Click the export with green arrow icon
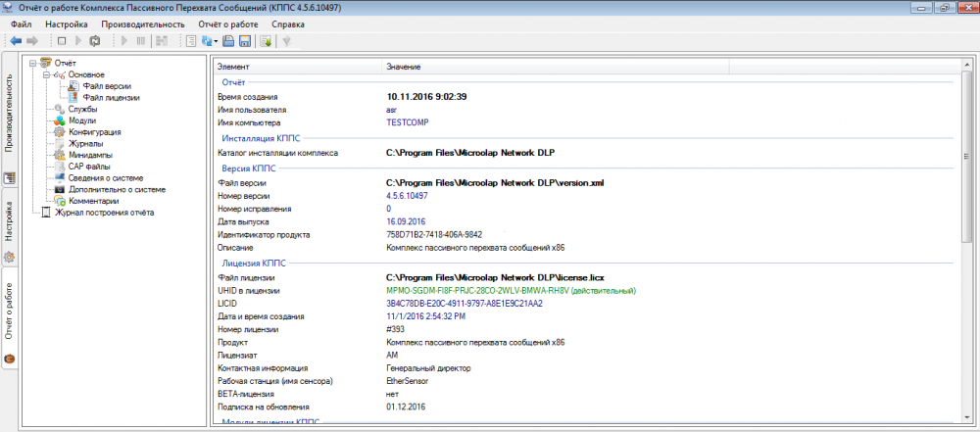 [x=266, y=41]
